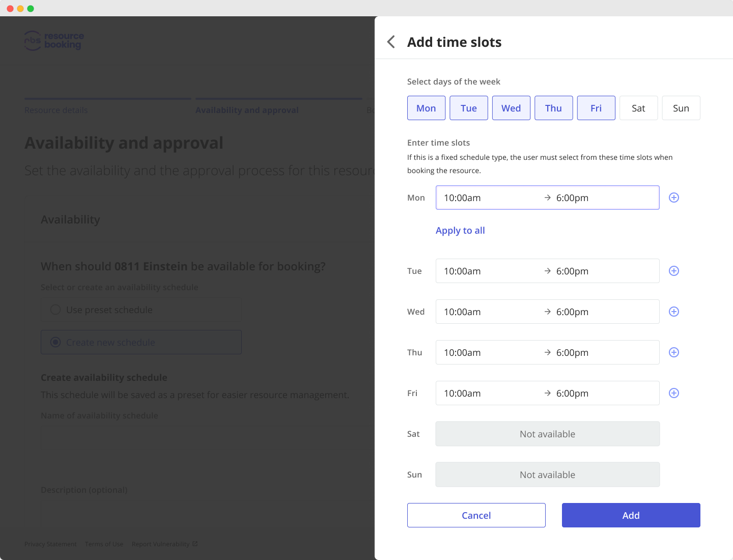
Task: Add another time slot for Monday
Action: point(673,198)
